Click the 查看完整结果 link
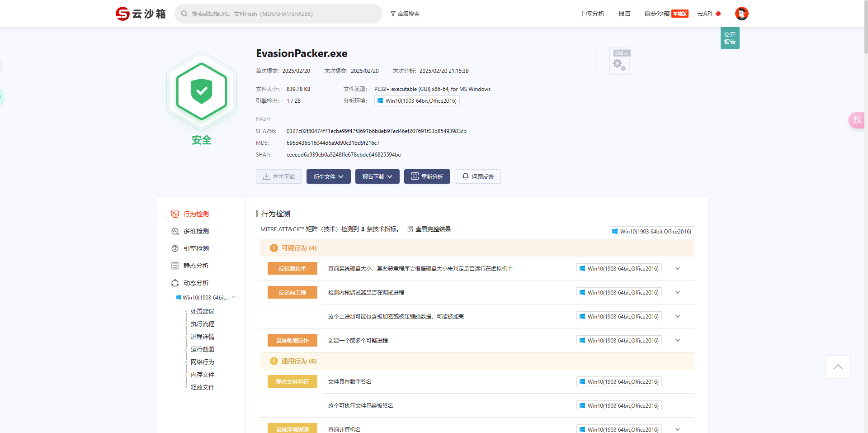The width and height of the screenshot is (868, 433). point(433,229)
